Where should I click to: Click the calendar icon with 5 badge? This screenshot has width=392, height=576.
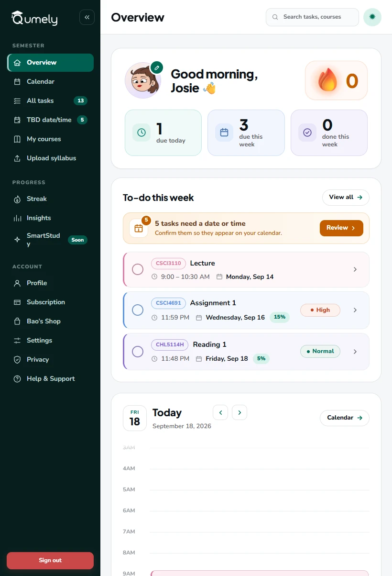click(x=139, y=228)
